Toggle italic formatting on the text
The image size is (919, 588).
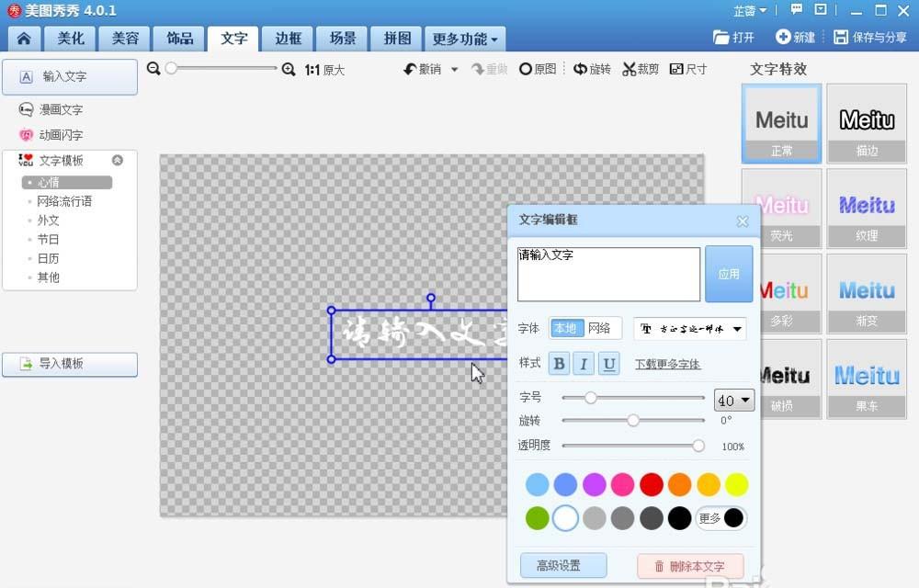pos(584,363)
